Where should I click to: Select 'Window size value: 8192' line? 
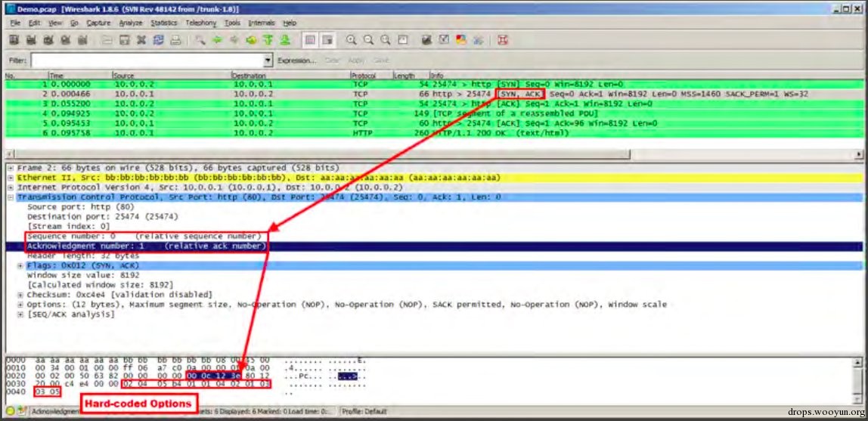tap(83, 275)
